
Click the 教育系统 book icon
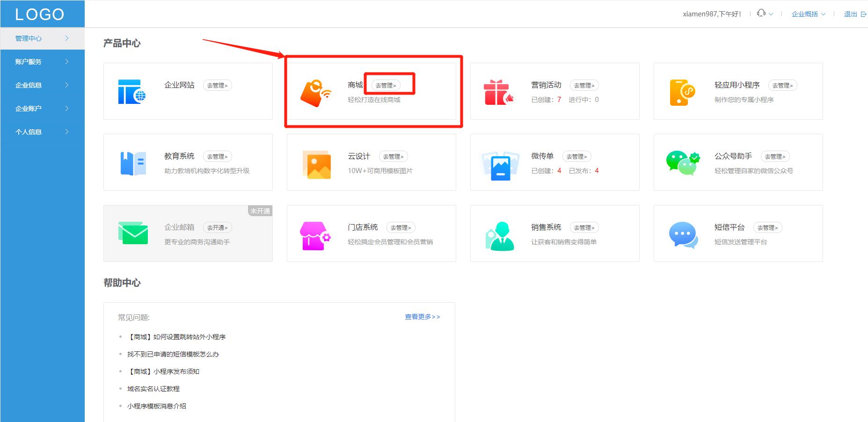click(132, 162)
